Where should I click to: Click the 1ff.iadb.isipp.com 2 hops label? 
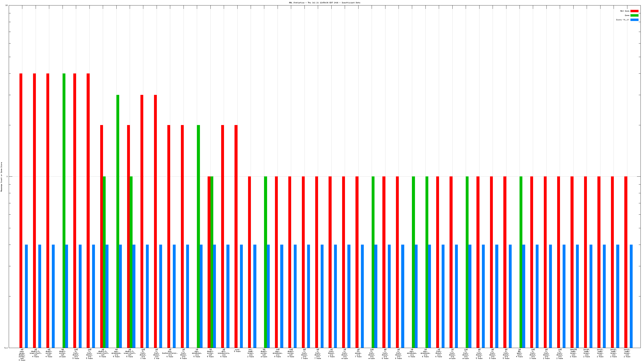[x=250, y=353]
